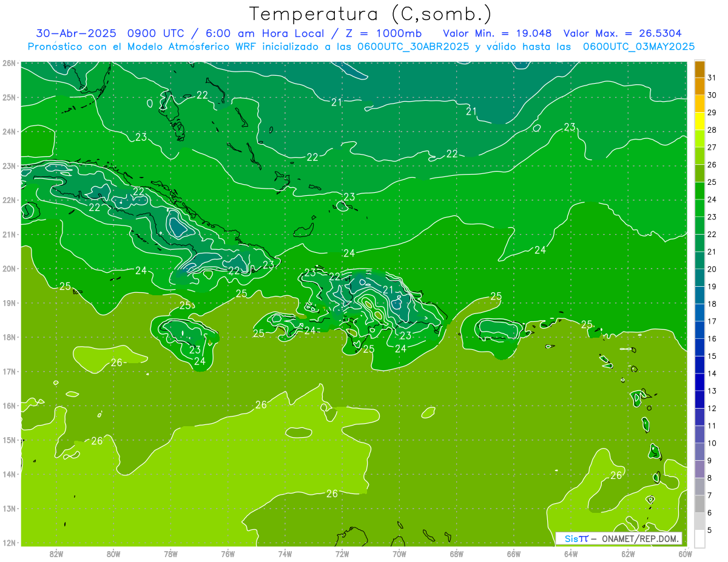Click the dark orange swatch above 31
Viewport: 728px width, 562px height.
(x=699, y=69)
